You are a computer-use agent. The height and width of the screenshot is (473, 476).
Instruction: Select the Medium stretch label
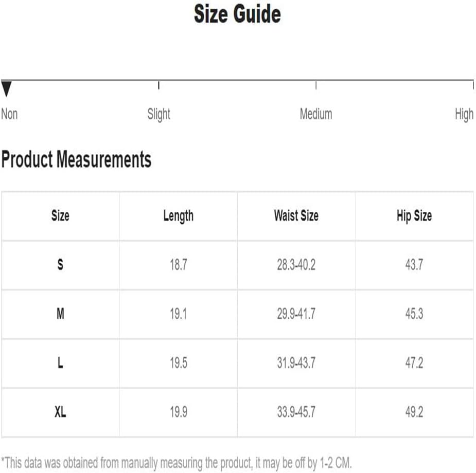click(316, 114)
